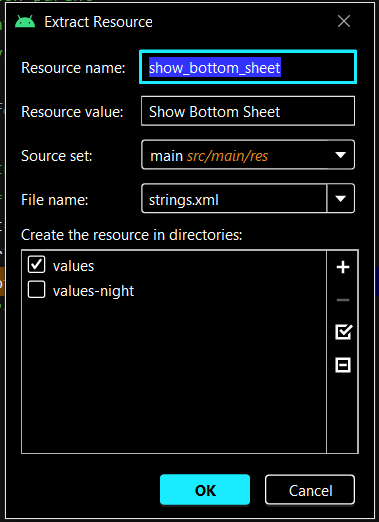Viewport: 379px width, 522px height.
Task: Select the values-night list entry label
Action: point(93,291)
